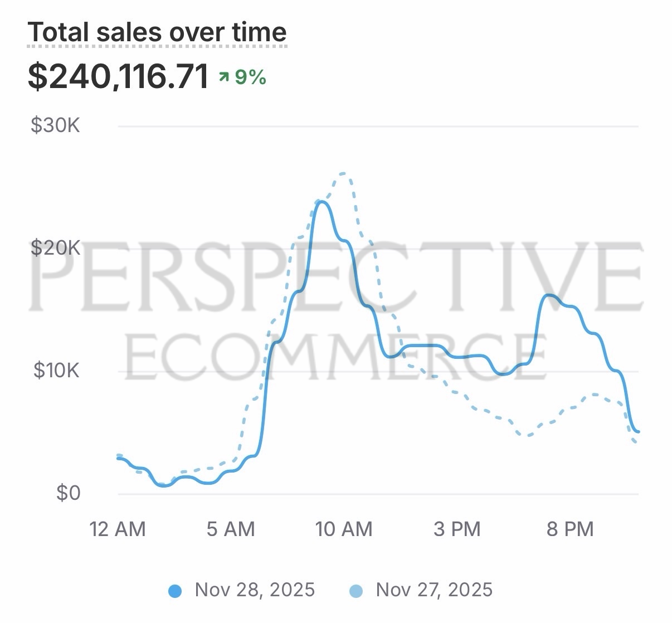The image size is (672, 623).
Task: Click the $0 y-axis label
Action: point(68,493)
